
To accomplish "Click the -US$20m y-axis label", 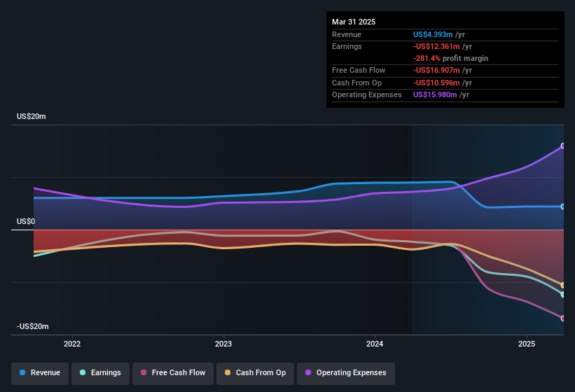I will (33, 326).
